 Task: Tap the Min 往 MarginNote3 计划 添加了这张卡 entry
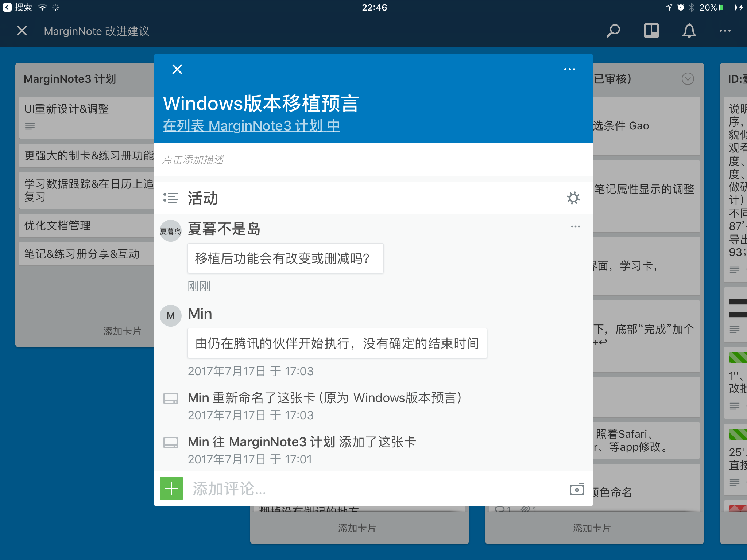coord(373,450)
